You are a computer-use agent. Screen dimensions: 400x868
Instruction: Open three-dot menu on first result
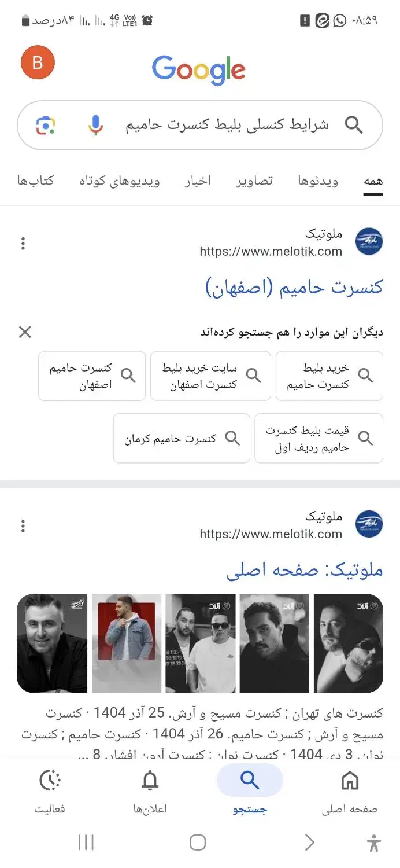pyautogui.click(x=23, y=243)
